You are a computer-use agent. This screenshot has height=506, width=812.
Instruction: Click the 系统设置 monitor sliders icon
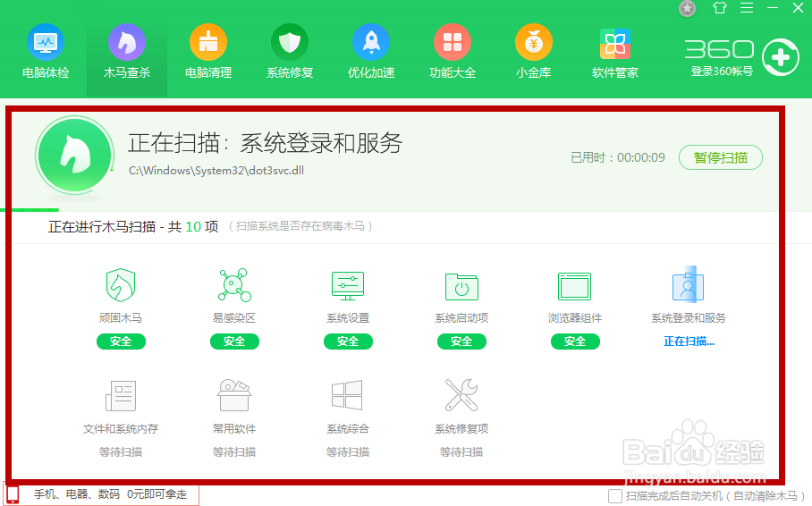pyautogui.click(x=348, y=285)
